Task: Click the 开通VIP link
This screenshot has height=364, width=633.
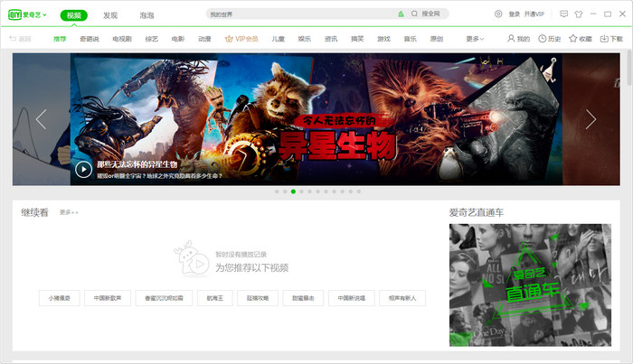Action: (534, 14)
